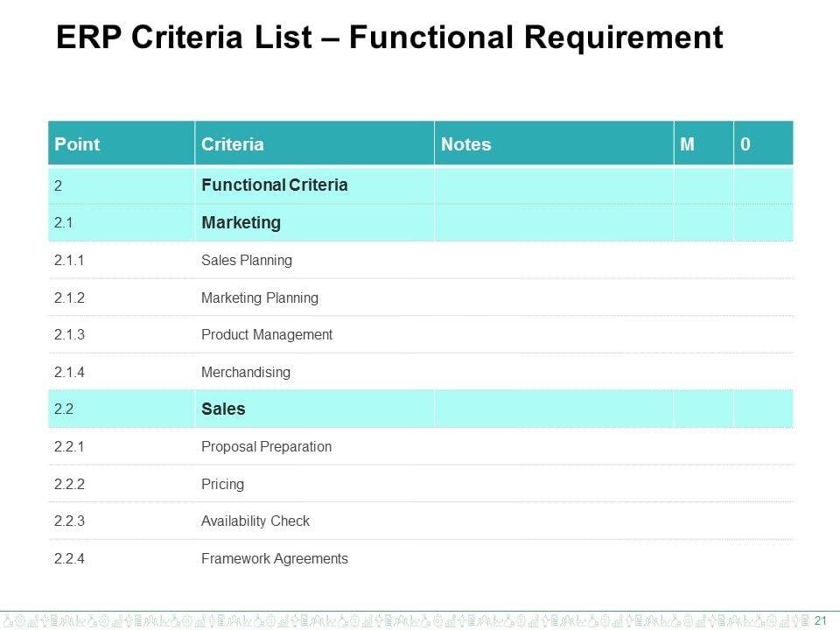Viewport: 840px width, 630px height.
Task: Select the 'Functional Criteria' row label
Action: coord(274,185)
